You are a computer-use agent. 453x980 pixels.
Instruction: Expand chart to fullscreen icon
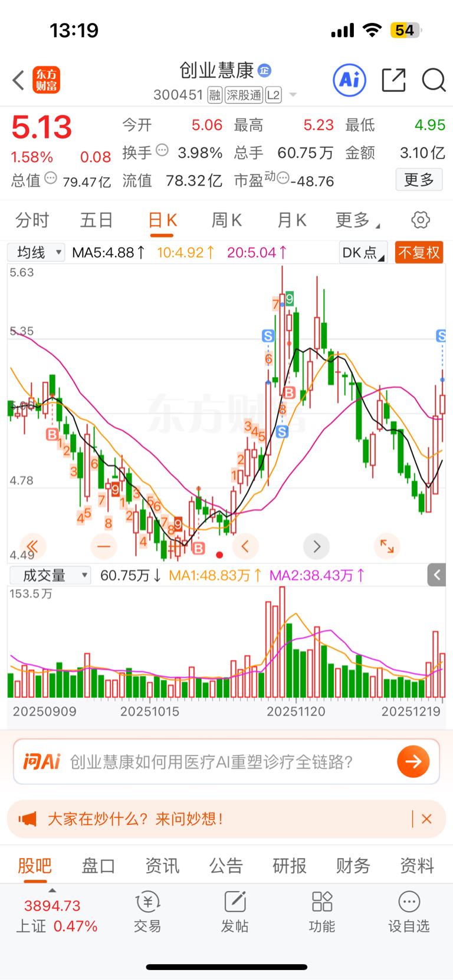[x=387, y=546]
